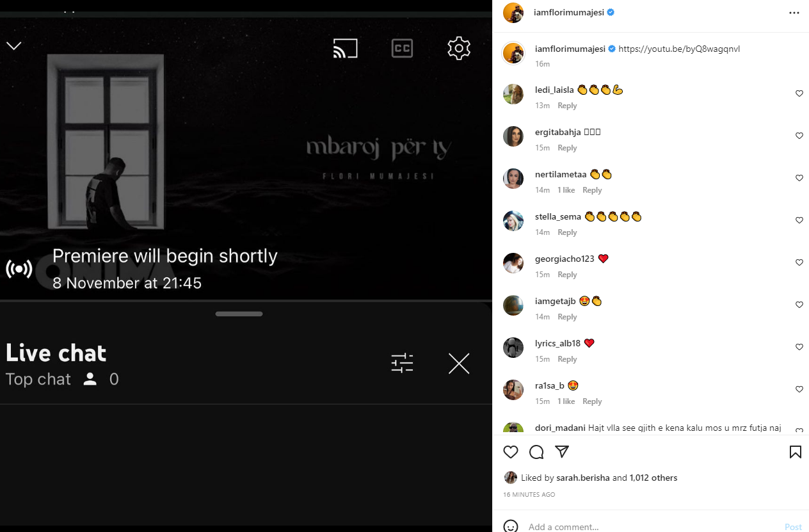Click the Add a comment field
This screenshot has height=532, width=809.
[x=653, y=527]
